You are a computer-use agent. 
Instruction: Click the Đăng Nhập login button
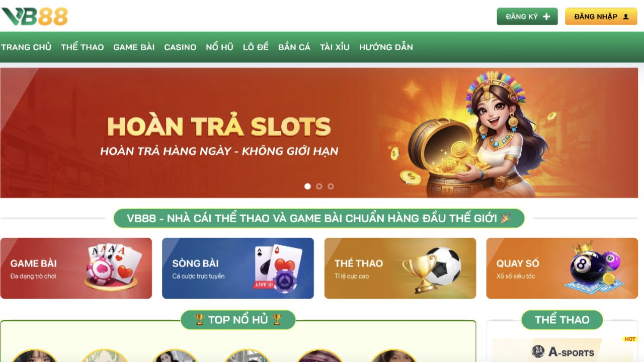[x=601, y=17]
